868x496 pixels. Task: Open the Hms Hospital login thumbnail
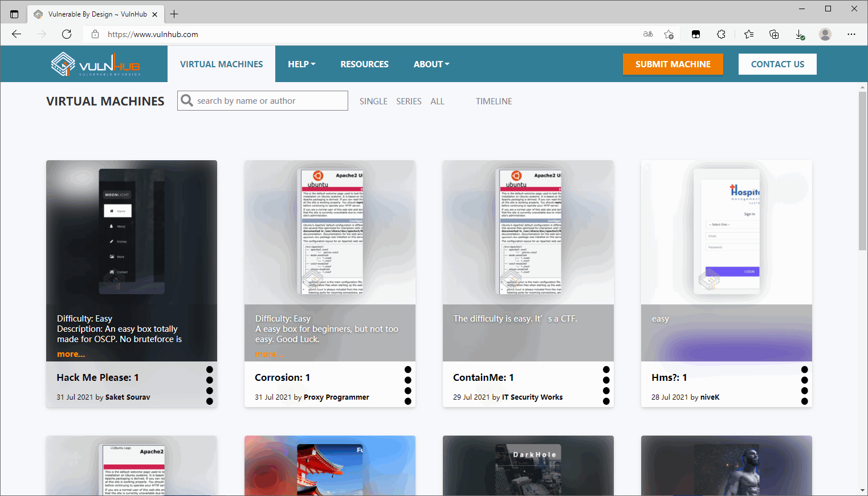coord(727,232)
